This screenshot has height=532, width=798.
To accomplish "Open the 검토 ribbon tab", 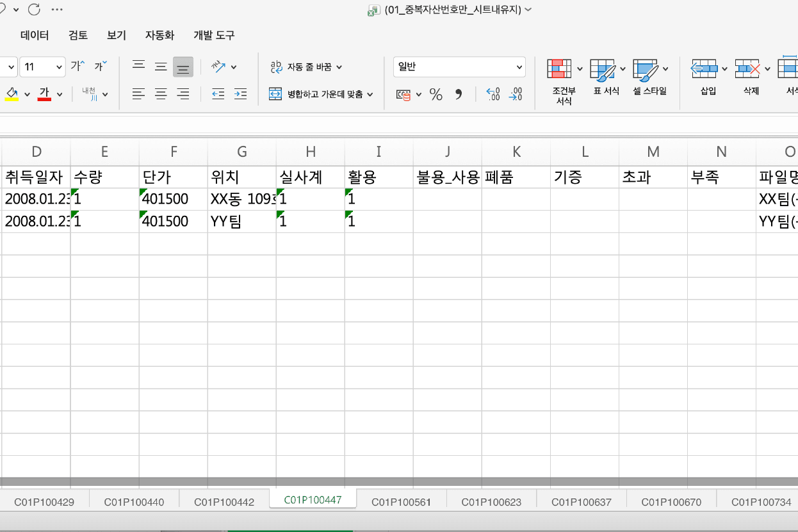I will (x=78, y=35).
